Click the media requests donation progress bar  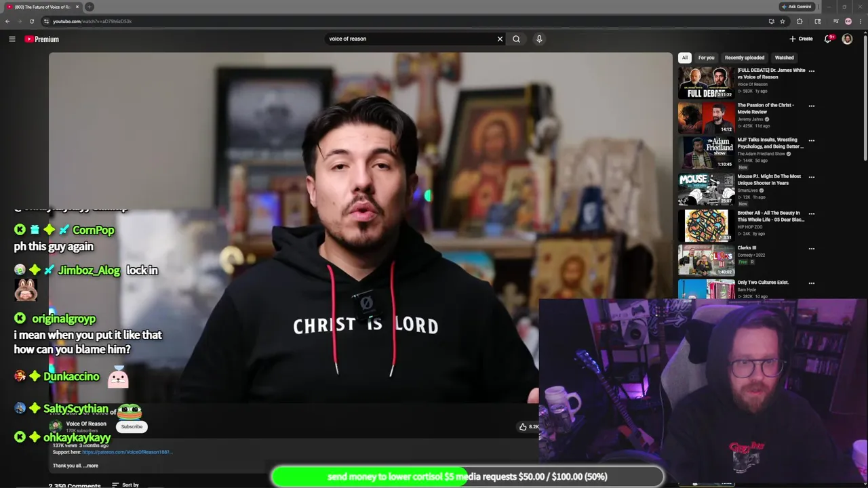click(467, 476)
